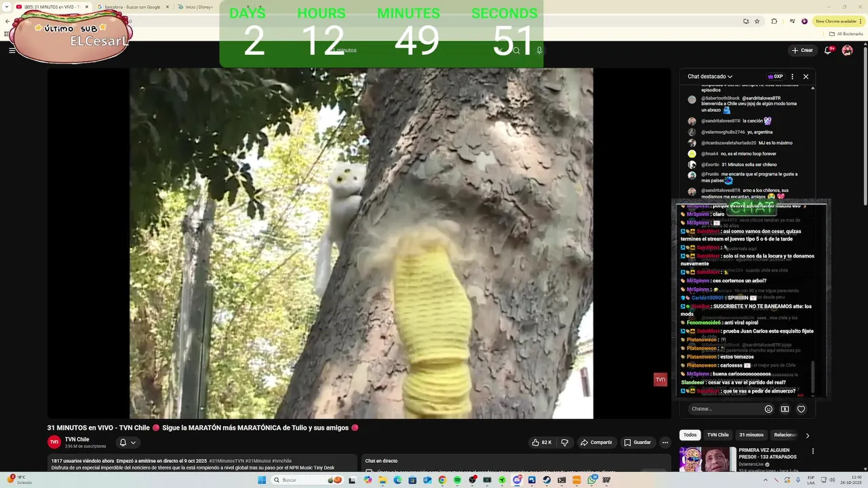Open the ESP LAA keyboard language indicator

point(810,480)
